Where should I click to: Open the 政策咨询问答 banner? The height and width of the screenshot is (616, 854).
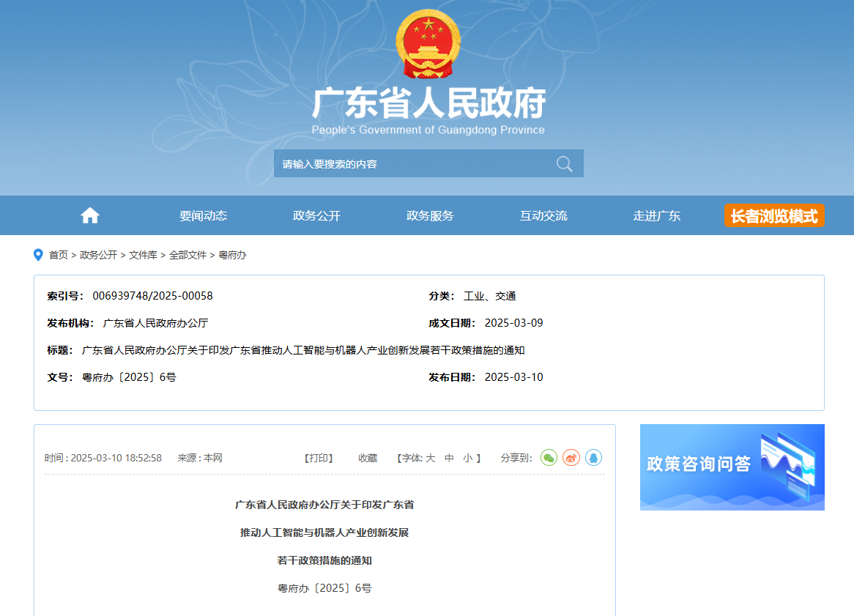click(x=732, y=467)
